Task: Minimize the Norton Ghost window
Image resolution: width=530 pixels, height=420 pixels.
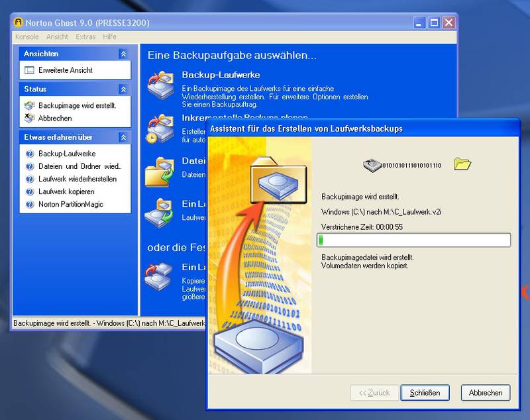Action: click(x=419, y=23)
